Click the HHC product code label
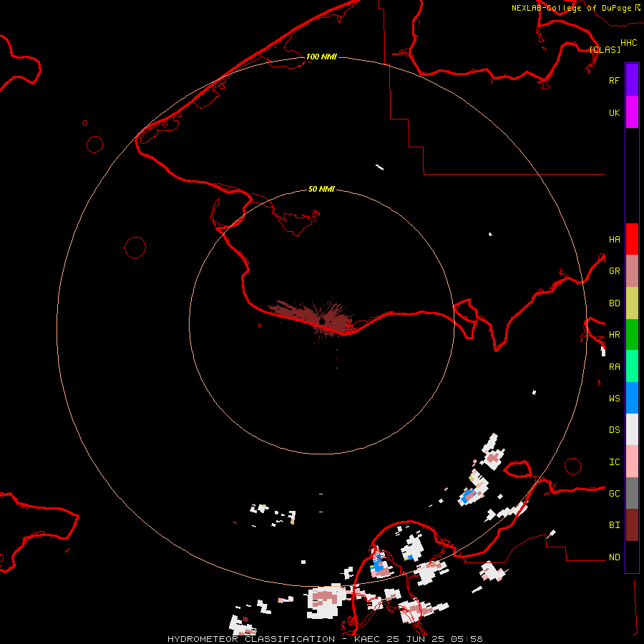The height and width of the screenshot is (644, 644). point(629,43)
